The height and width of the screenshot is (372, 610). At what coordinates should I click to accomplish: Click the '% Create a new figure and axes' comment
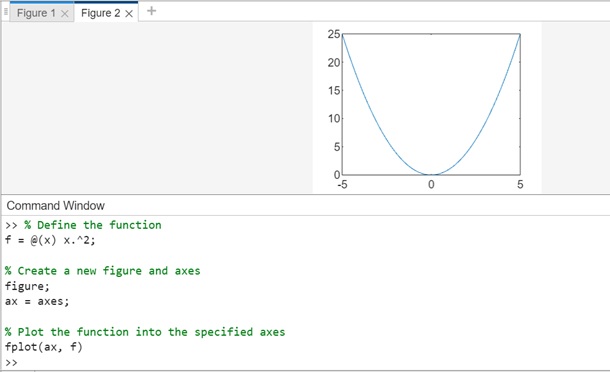(103, 271)
